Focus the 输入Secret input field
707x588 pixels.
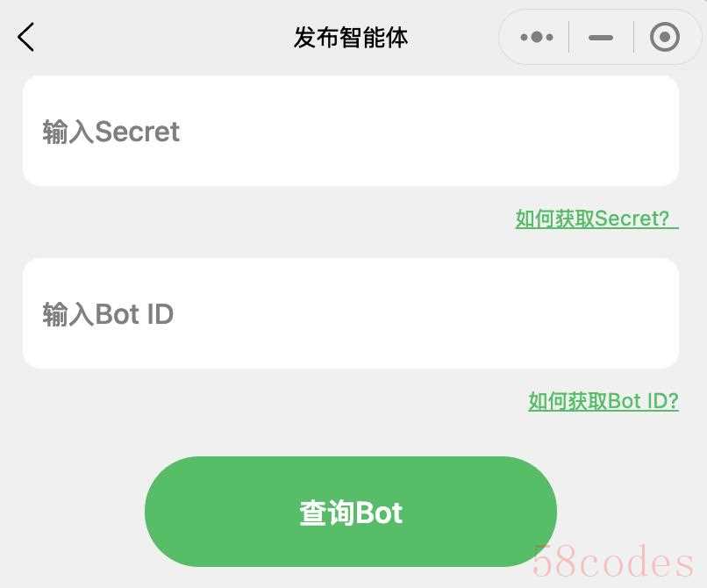click(x=351, y=131)
